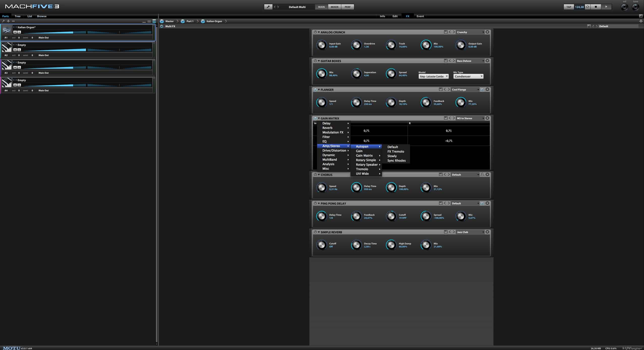Image resolution: width=644 pixels, height=350 pixels.
Task: Click the stop transport button
Action: coord(596,7)
